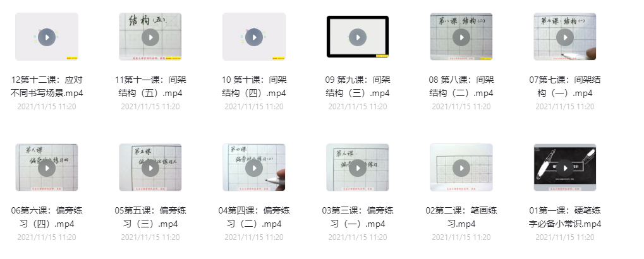Play the 12第十二课 video thumbnail
The image size is (644, 259).
coord(47,37)
